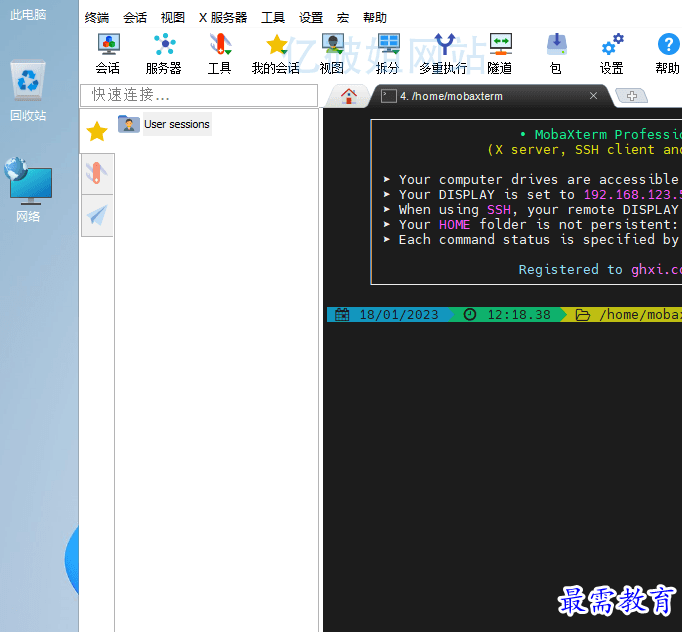
Task: Open the 工具 menu in menu bar
Action: (x=273, y=18)
